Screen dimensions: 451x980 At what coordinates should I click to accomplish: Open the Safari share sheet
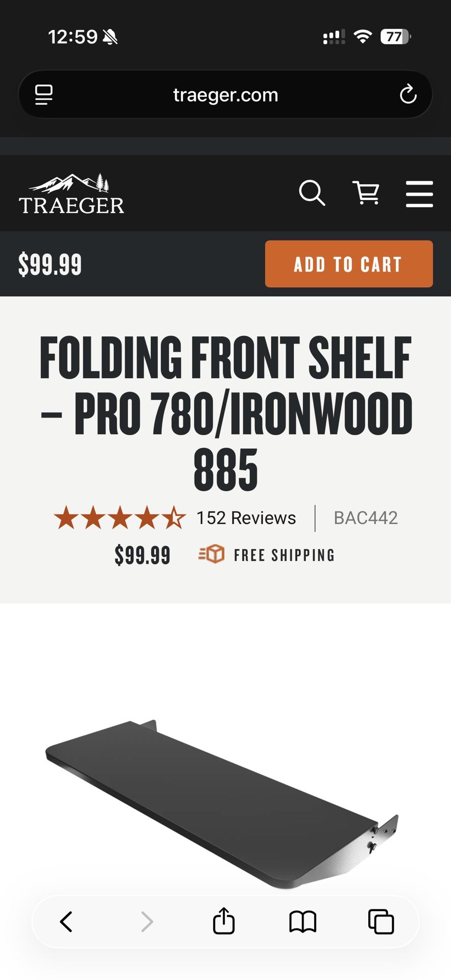[x=224, y=921]
